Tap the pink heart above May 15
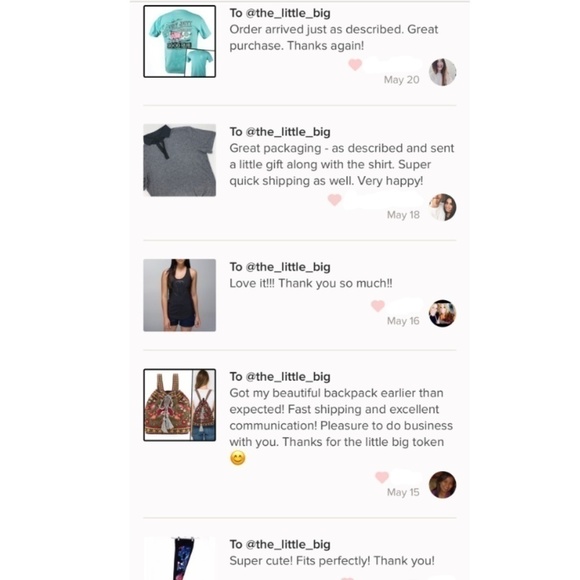 tap(382, 477)
